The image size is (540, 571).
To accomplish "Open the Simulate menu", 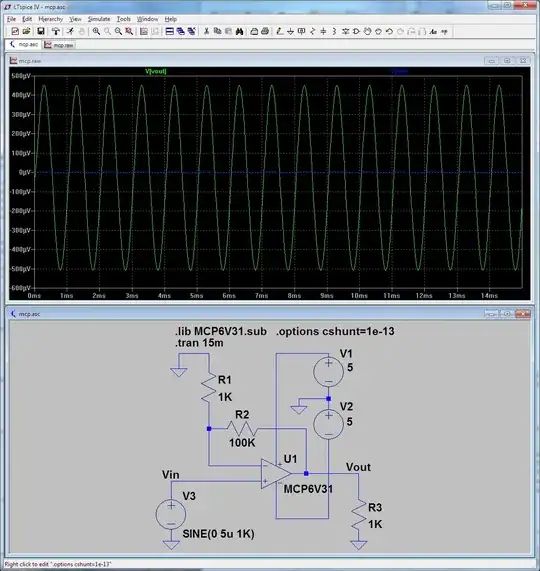I will (x=99, y=19).
